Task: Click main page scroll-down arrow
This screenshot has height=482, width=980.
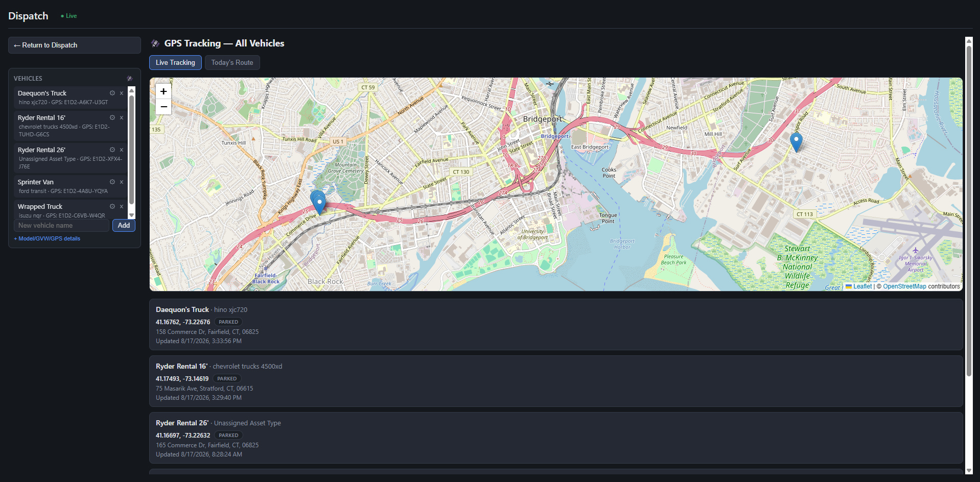Action: click(969, 470)
